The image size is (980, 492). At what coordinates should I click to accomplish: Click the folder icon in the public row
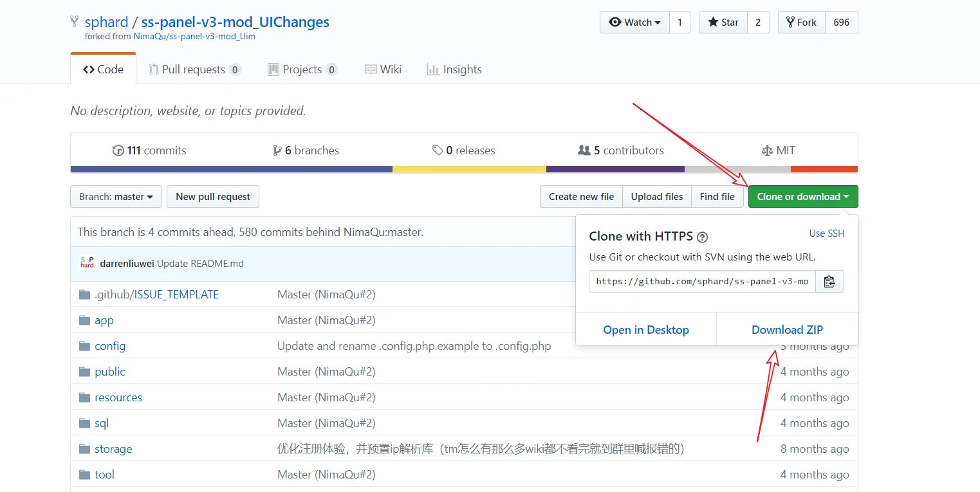[x=84, y=372]
